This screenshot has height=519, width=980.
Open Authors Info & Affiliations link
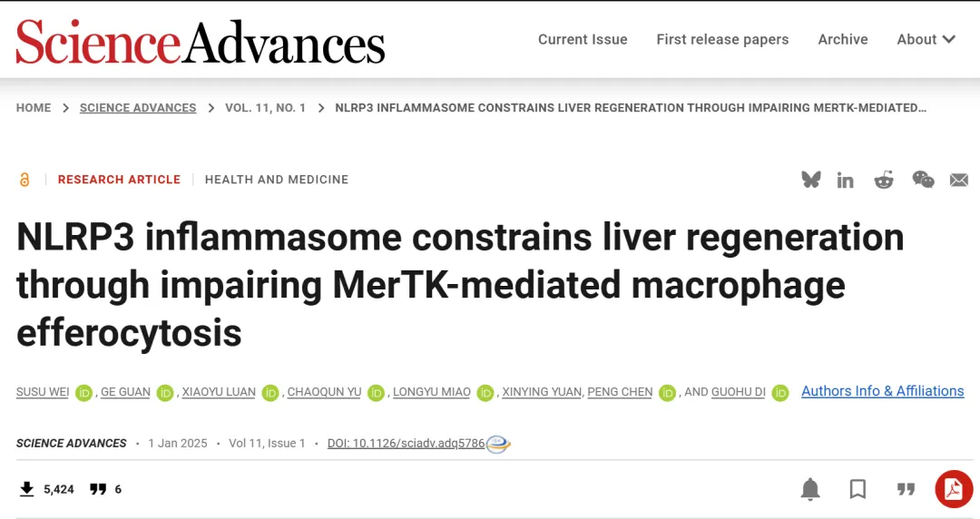pyautogui.click(x=882, y=391)
